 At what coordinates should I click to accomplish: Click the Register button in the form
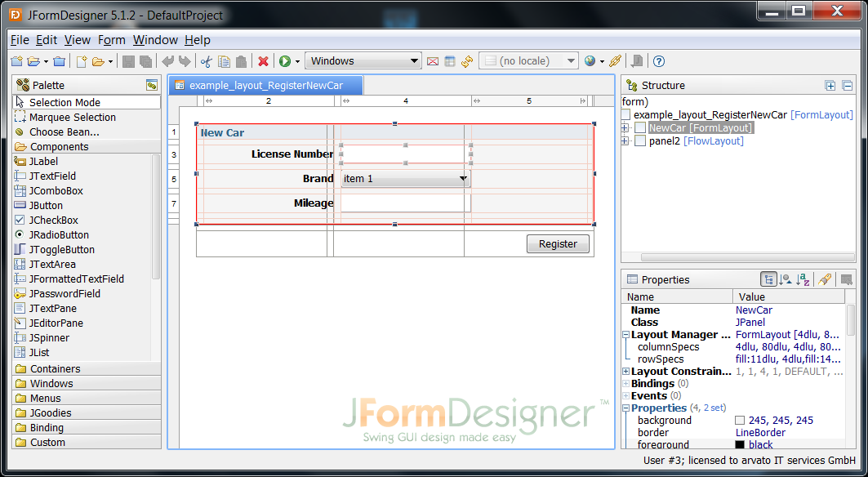tap(558, 243)
